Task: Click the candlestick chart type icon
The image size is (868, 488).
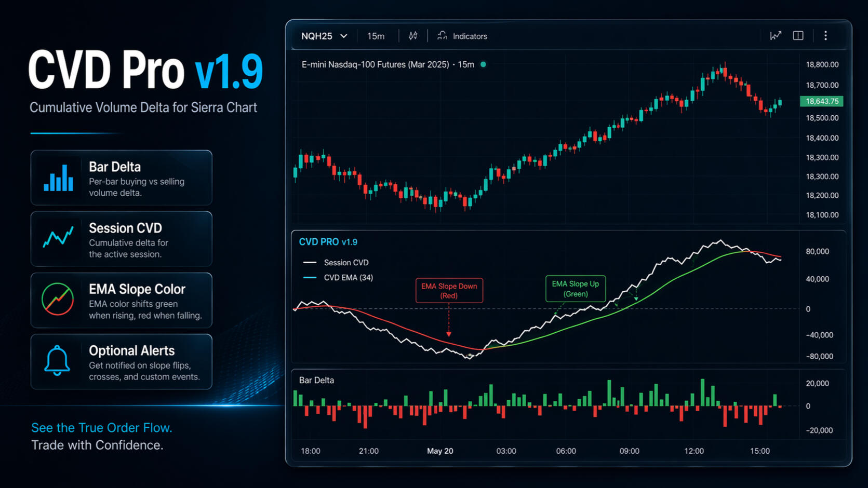Action: (413, 36)
